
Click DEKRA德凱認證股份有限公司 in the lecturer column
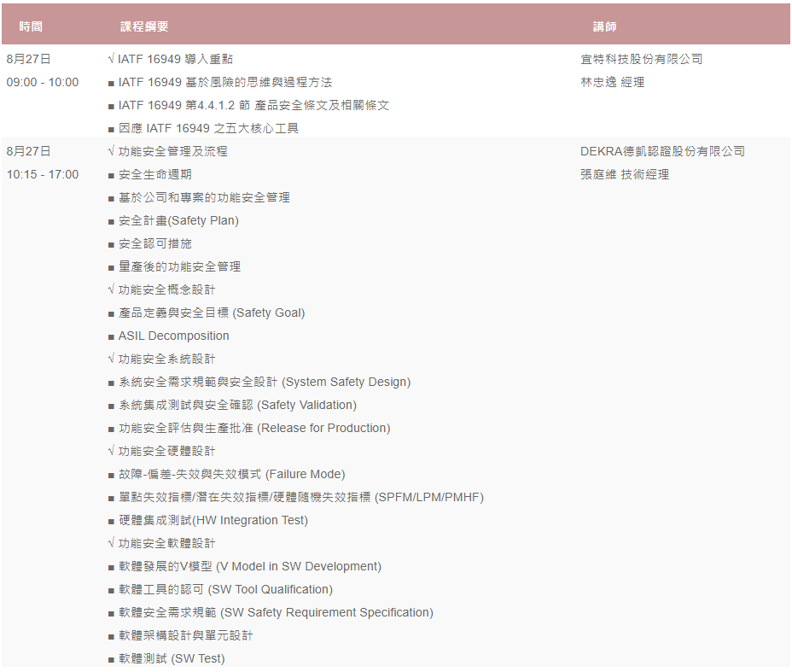click(x=662, y=151)
